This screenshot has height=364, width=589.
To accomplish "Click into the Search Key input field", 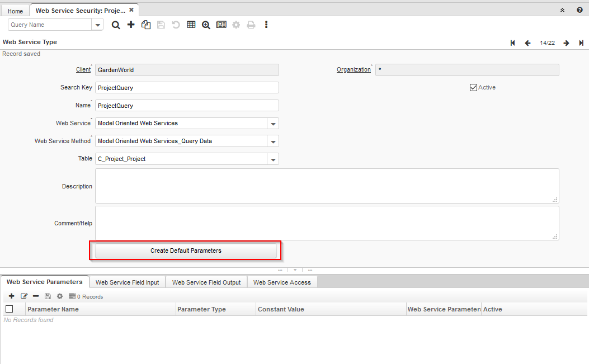I will point(187,88).
